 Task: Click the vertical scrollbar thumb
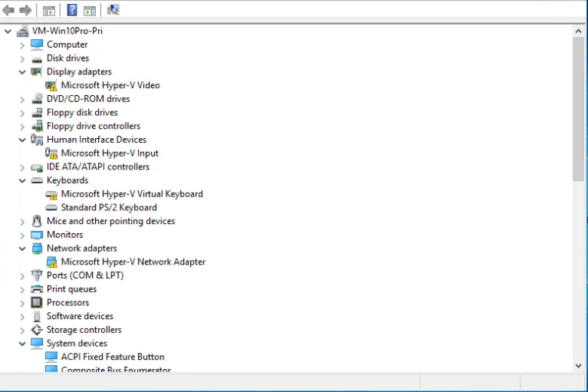click(x=578, y=110)
